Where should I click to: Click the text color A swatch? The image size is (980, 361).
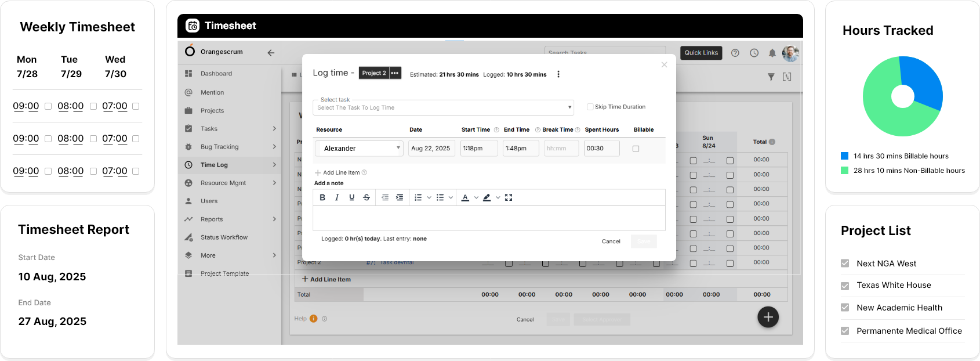[465, 197]
